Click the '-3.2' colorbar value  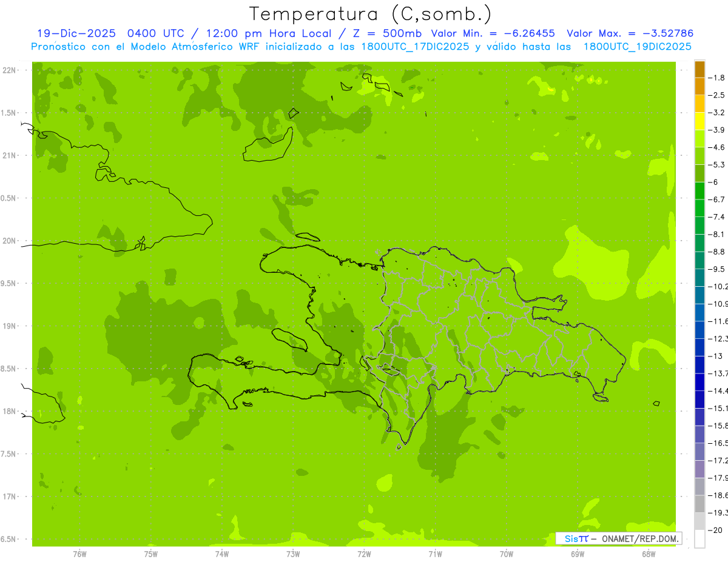point(716,113)
